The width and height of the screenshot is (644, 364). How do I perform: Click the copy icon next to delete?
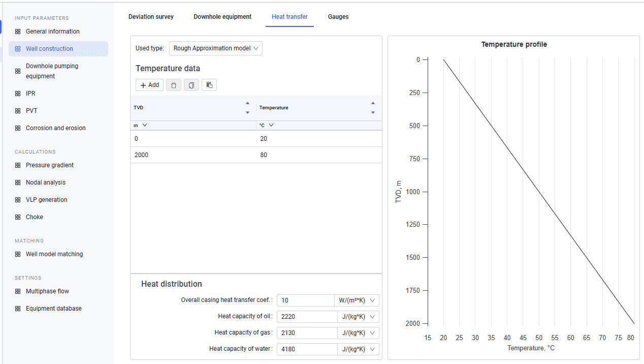pos(191,85)
